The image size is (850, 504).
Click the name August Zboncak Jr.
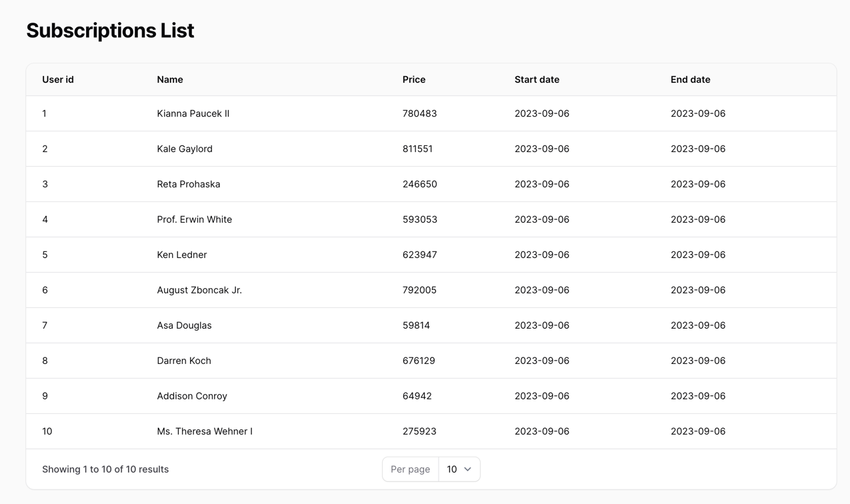[199, 290]
